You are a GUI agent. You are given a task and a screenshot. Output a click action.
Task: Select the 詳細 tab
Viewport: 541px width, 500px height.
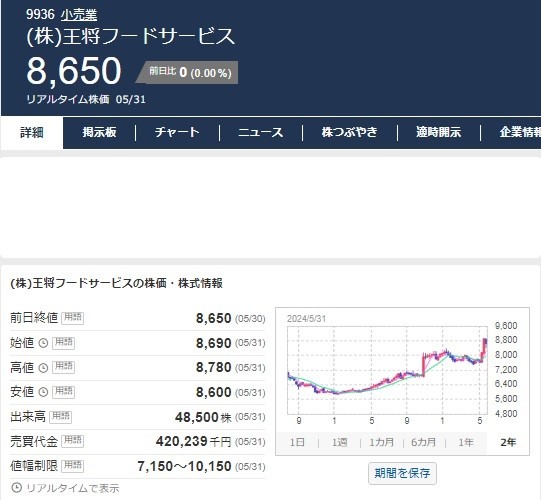(x=32, y=133)
